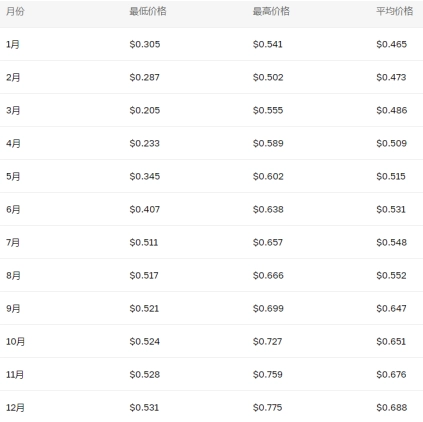Select the 11月 minimum price $0.528
The image size is (423, 422).
pos(145,374)
